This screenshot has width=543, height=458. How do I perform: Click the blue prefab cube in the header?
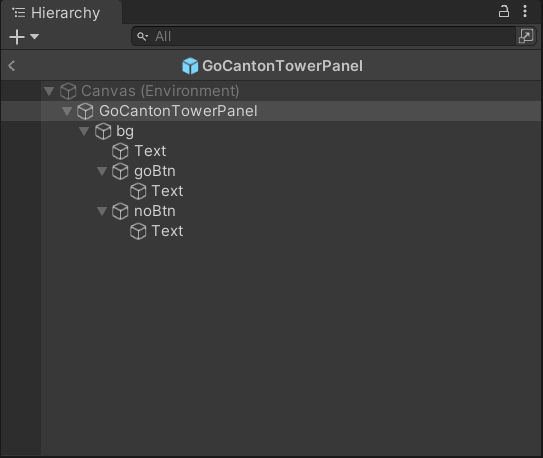pyautogui.click(x=190, y=66)
